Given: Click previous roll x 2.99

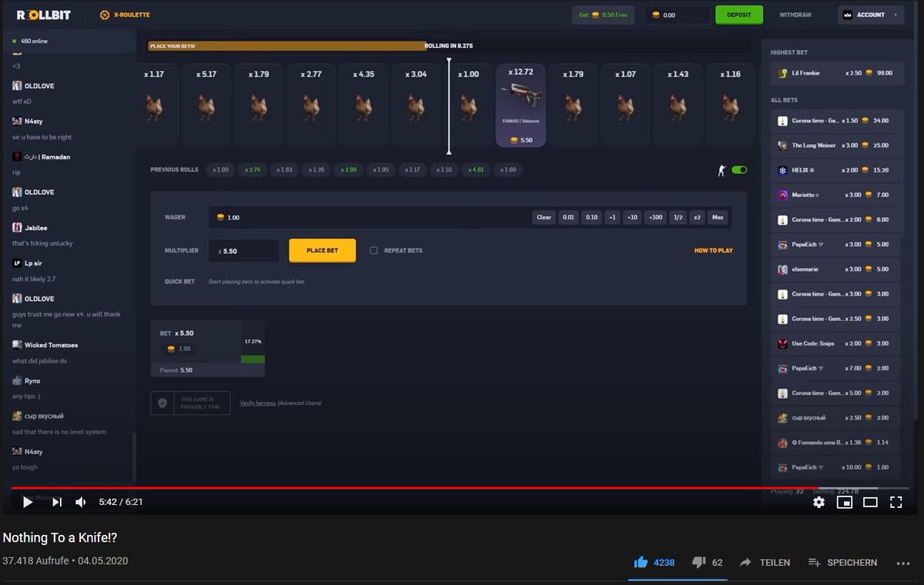Looking at the screenshot, I should point(349,169).
